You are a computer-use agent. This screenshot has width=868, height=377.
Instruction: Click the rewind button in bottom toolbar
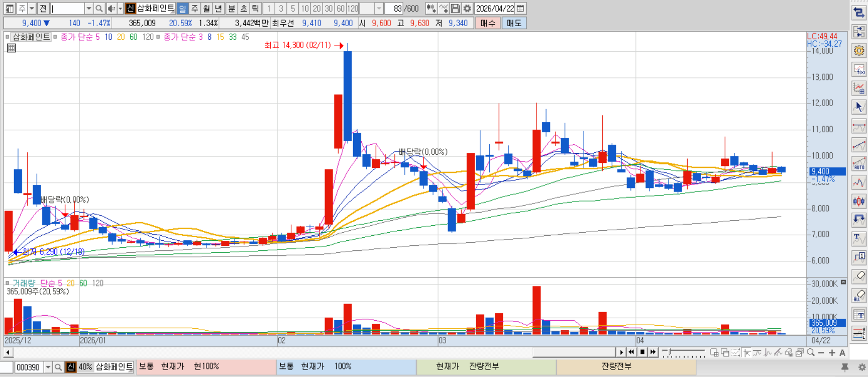(631, 352)
